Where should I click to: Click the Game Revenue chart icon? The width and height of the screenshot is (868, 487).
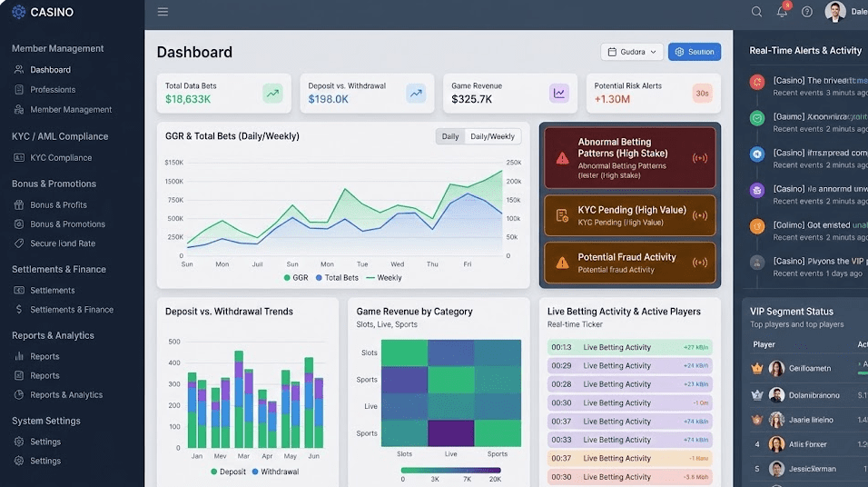click(x=559, y=93)
